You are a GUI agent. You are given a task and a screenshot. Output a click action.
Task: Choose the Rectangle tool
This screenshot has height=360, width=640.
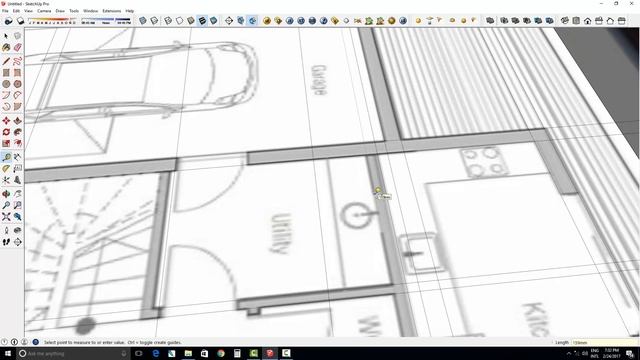click(6, 73)
